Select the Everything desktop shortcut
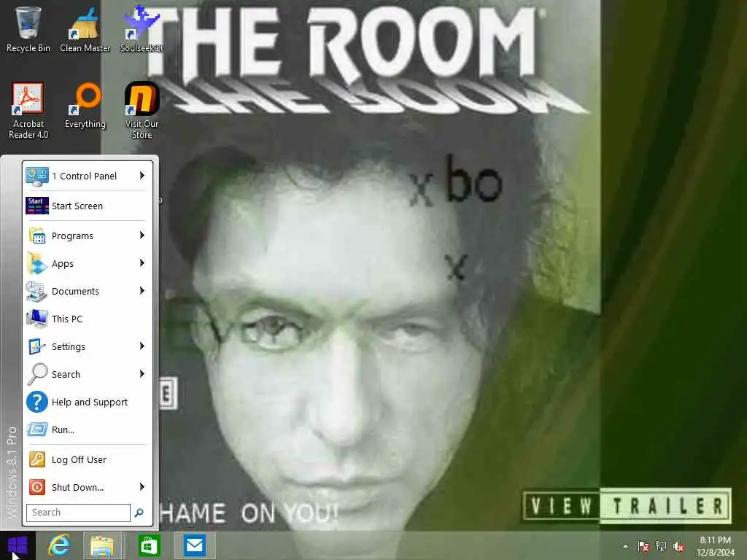 [x=85, y=106]
